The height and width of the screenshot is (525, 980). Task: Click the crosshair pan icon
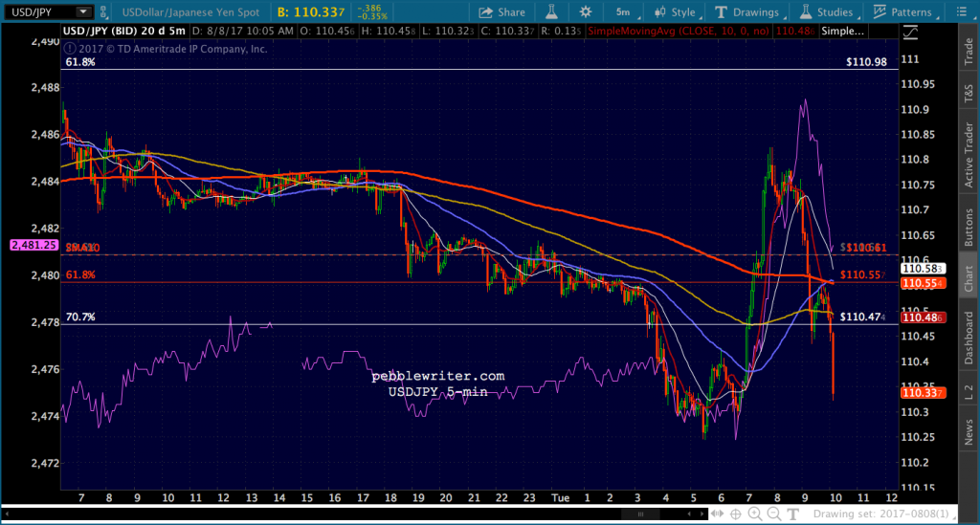pos(736,514)
